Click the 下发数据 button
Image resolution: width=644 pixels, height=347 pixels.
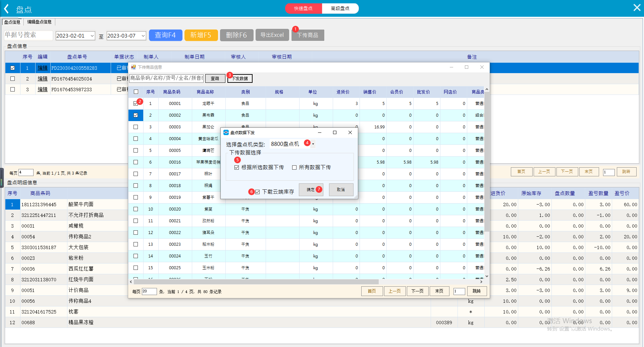tap(240, 78)
